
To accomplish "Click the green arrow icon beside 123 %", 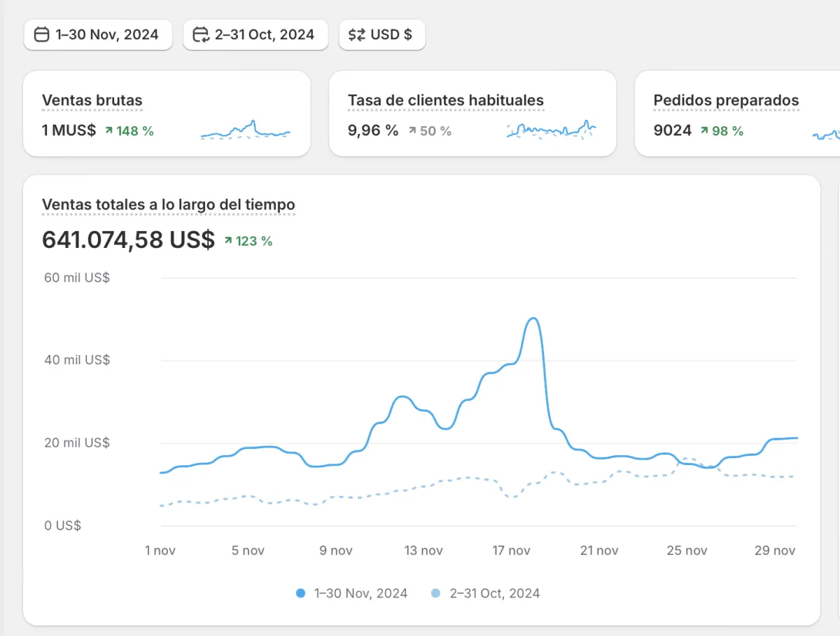I will 228,241.
